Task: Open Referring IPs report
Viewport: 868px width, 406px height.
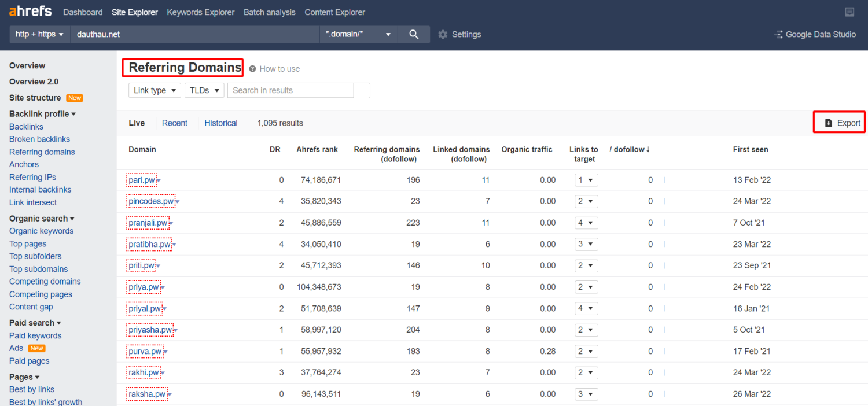Action: 32,177
